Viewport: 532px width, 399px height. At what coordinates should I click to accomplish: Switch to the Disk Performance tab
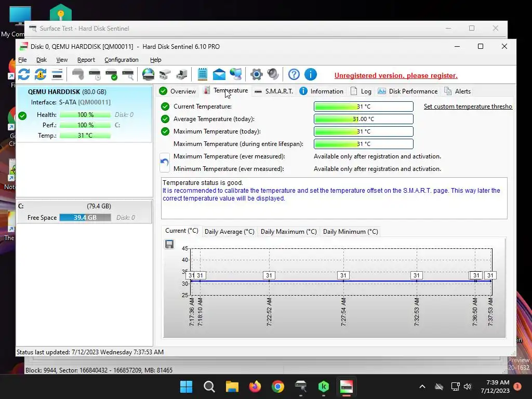pos(407,91)
